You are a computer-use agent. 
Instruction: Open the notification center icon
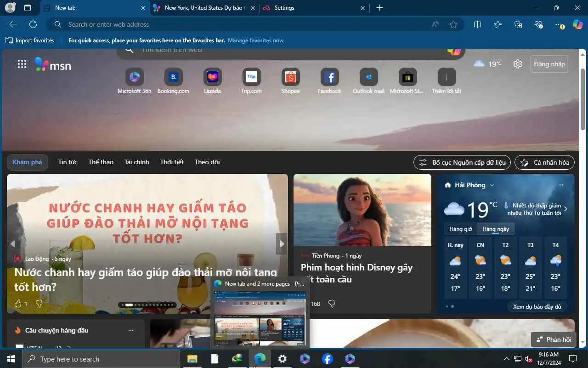(573, 359)
